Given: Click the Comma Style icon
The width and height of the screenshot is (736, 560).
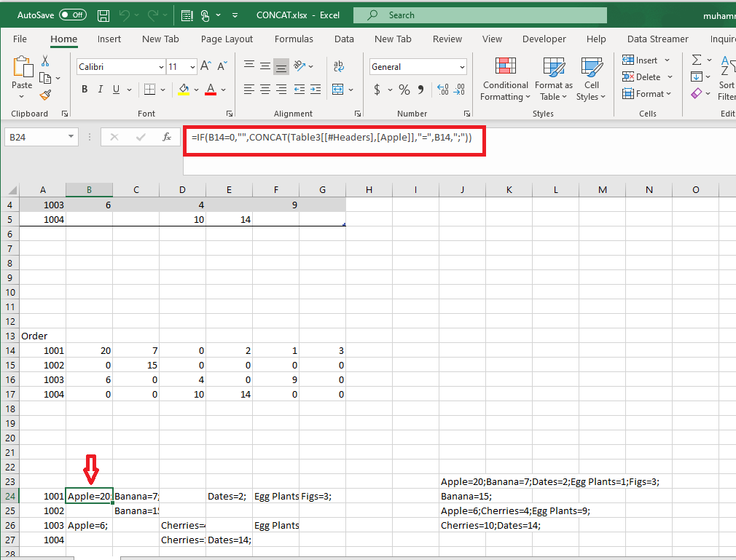Looking at the screenshot, I should [420, 90].
